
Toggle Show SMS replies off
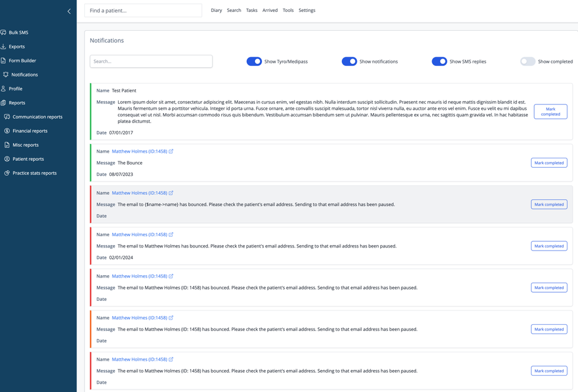click(439, 62)
